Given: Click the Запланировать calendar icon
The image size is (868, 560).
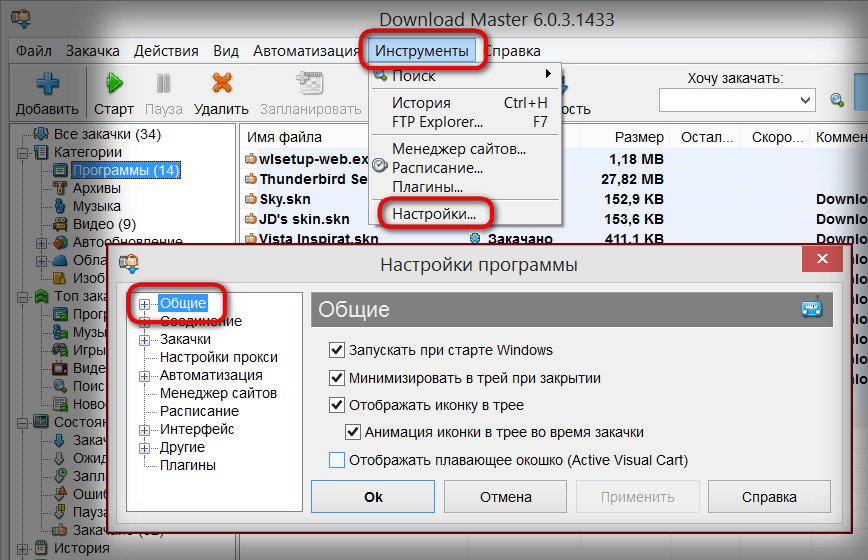Looking at the screenshot, I should (310, 83).
